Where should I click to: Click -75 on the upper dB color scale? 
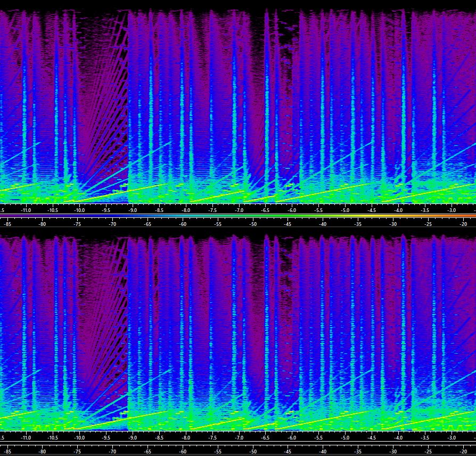[x=77, y=224]
